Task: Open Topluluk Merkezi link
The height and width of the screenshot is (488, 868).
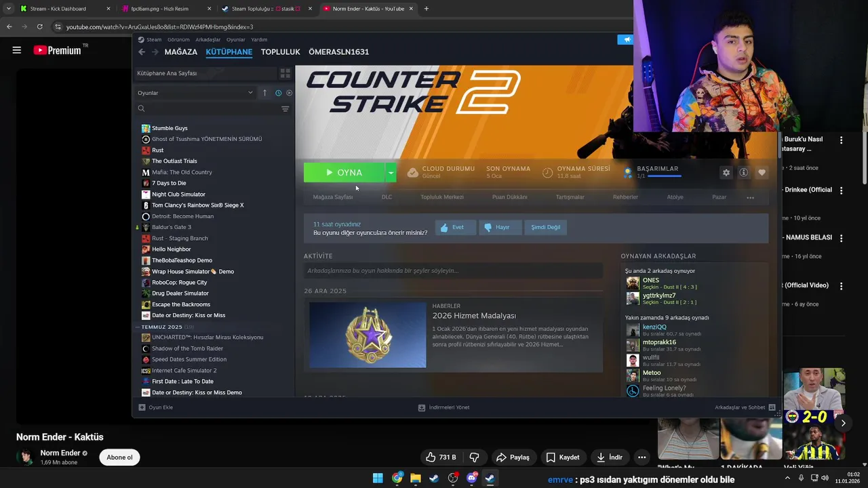Action: pos(442,197)
